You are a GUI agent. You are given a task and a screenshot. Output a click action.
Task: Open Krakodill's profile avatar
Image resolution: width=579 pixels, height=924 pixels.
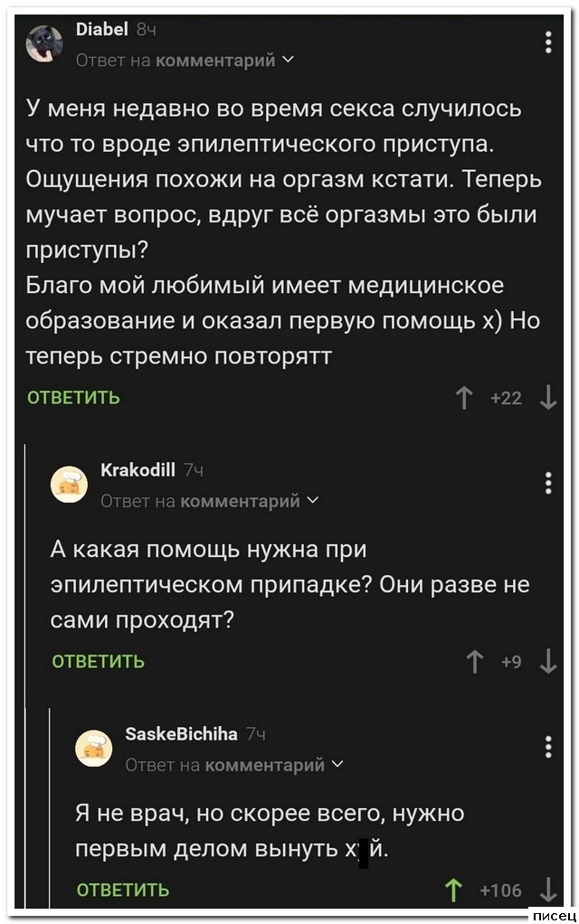pos(69,485)
